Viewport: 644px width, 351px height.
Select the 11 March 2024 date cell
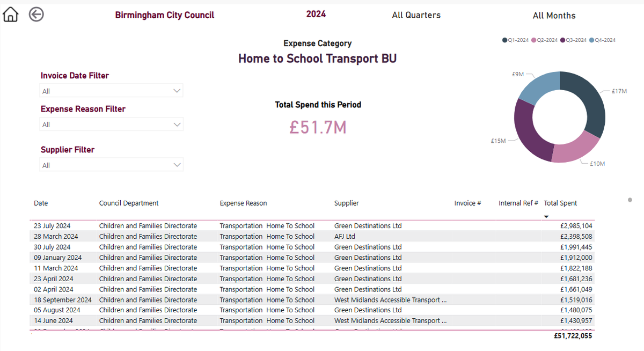tap(56, 268)
